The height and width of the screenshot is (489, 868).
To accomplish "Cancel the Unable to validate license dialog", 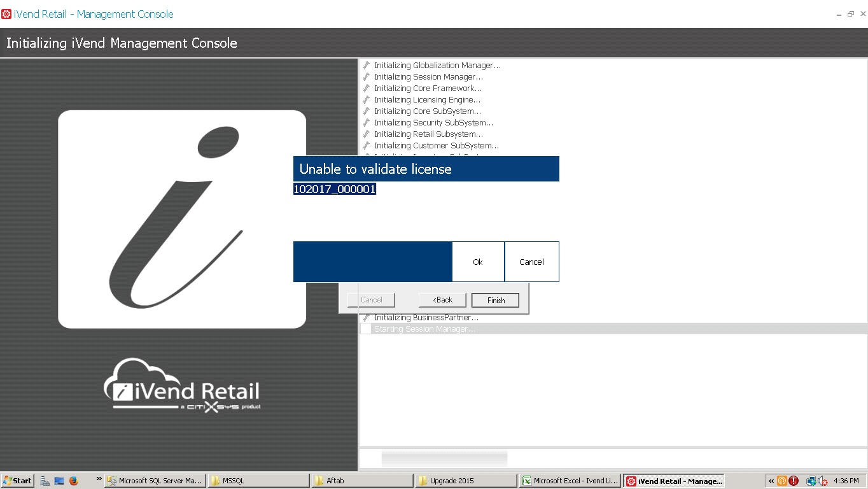I will click(531, 262).
